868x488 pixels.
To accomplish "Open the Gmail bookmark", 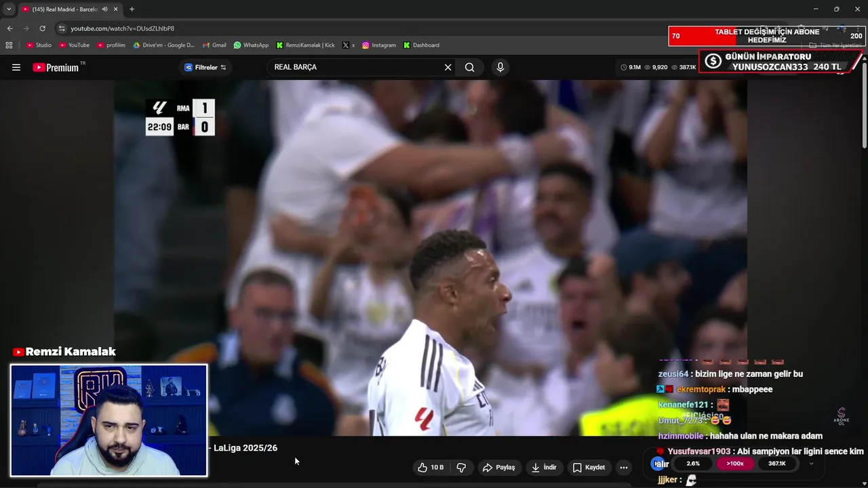I will (x=214, y=45).
